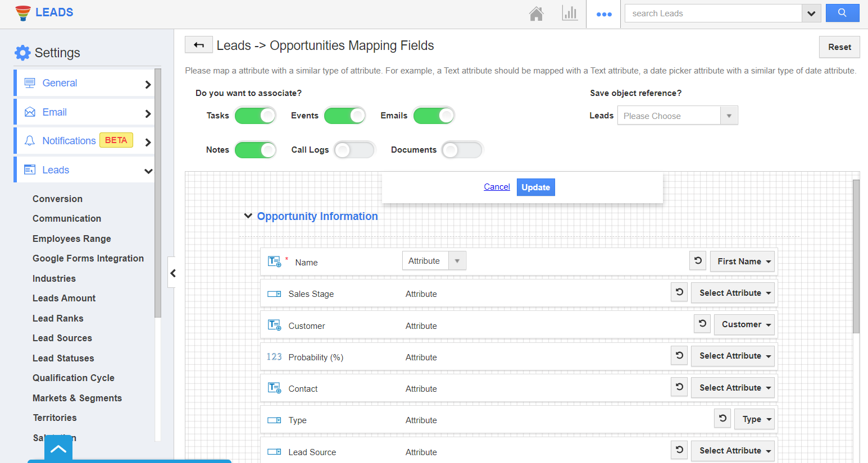Screen dimensions: 868x463
Task: Open Select Attribute dropdown for Probability (%)
Action: point(733,356)
